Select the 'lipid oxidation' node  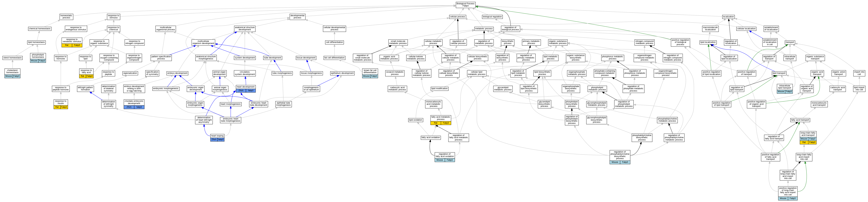point(415,120)
